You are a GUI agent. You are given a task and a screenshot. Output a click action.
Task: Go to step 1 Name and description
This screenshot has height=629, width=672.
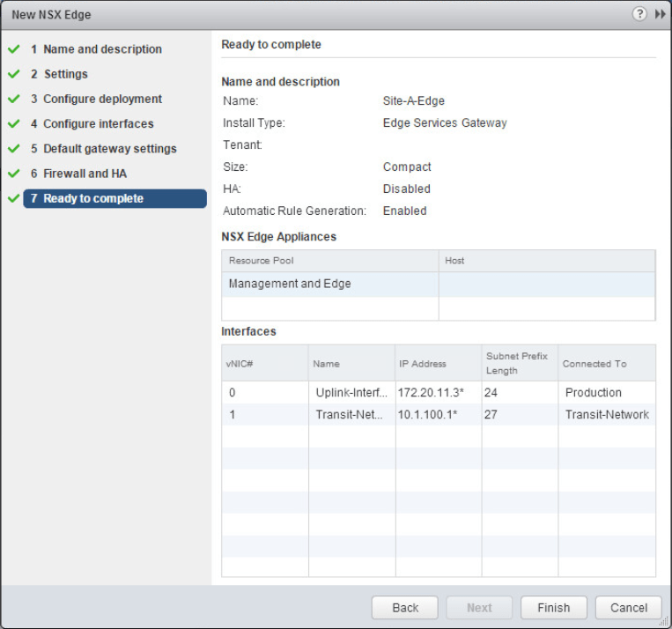click(102, 49)
